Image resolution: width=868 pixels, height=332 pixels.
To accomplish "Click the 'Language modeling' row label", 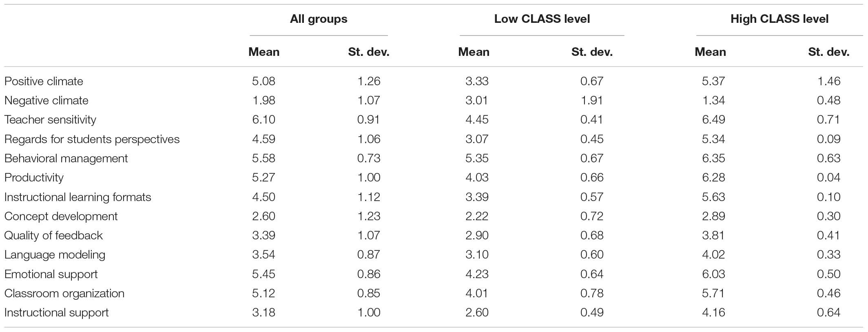I will tap(55, 255).
